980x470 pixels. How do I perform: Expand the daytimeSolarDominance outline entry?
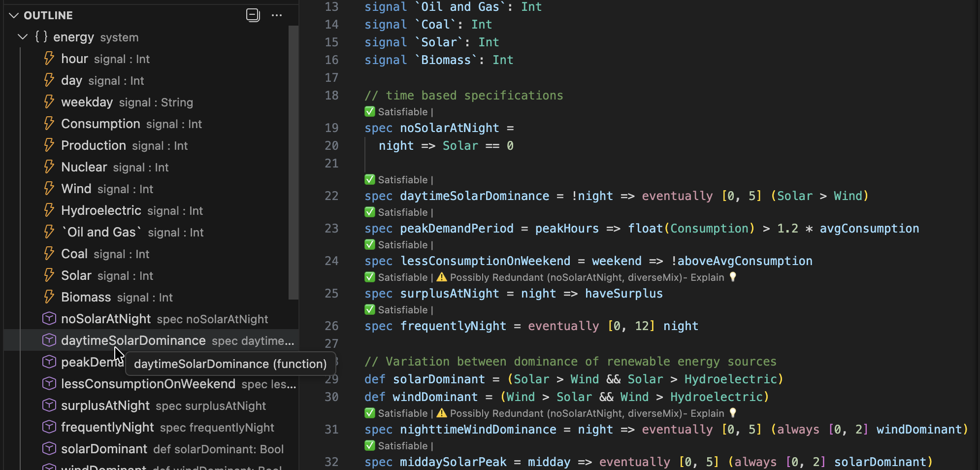(133, 340)
